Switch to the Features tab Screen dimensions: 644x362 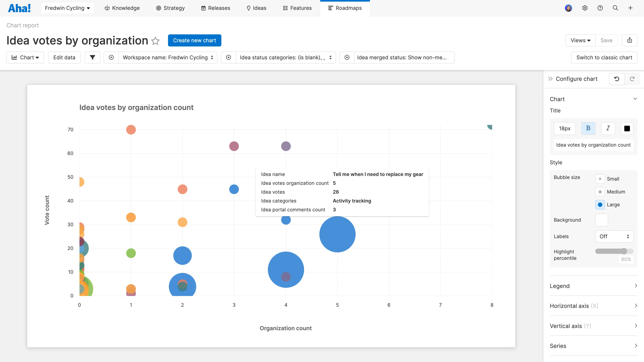297,8
